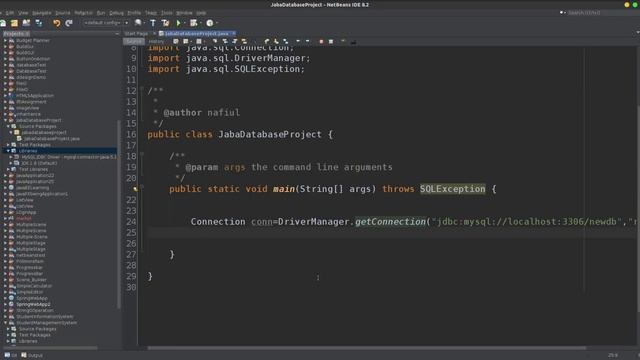Select JabaDatabaseProject.java in the project tree
Screen dimensions: 640x360
pyautogui.click(x=51, y=139)
